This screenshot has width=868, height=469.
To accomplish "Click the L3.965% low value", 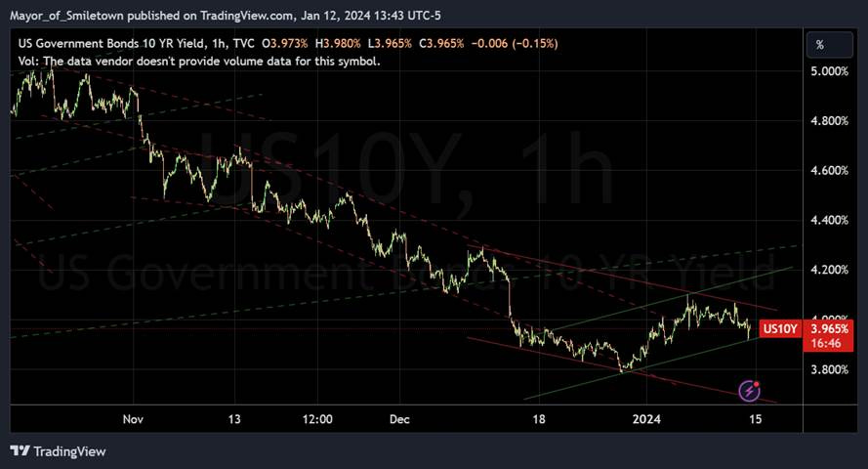I will (390, 44).
